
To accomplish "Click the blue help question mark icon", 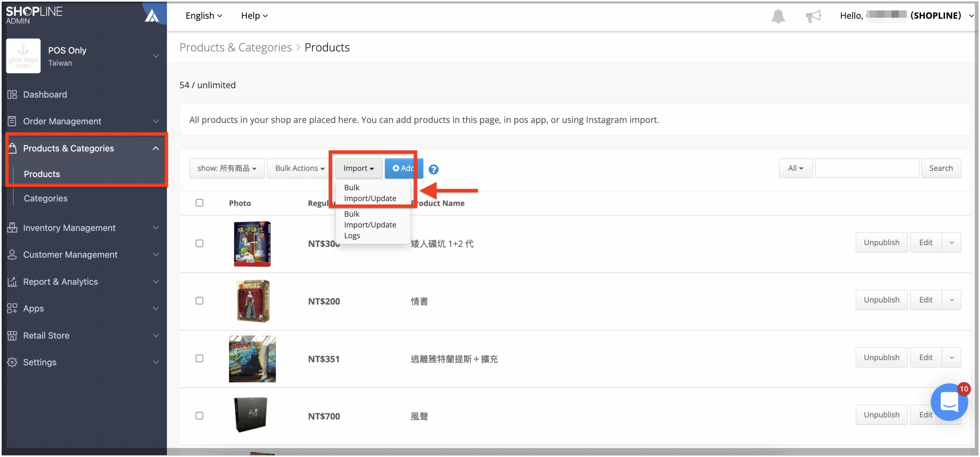I will click(x=433, y=169).
